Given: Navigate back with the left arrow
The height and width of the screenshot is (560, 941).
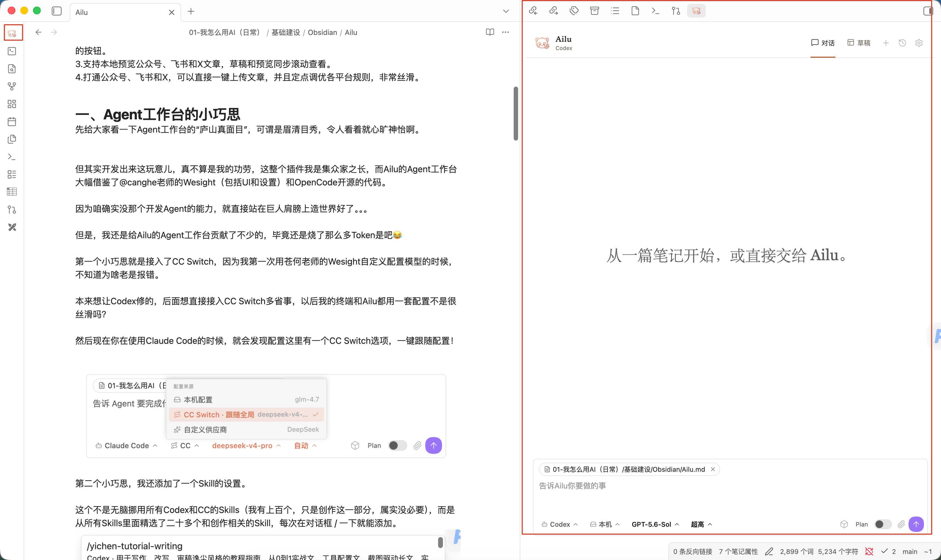Looking at the screenshot, I should coord(39,32).
